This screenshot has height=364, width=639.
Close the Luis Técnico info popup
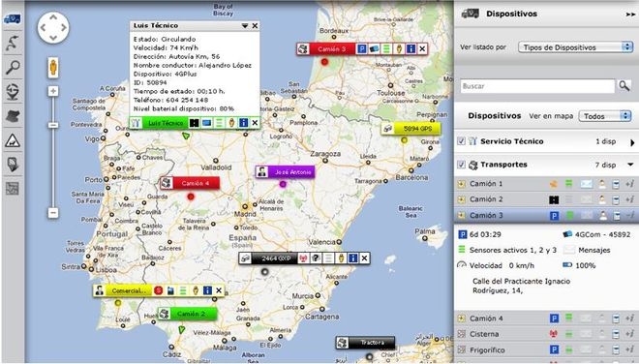[255, 26]
